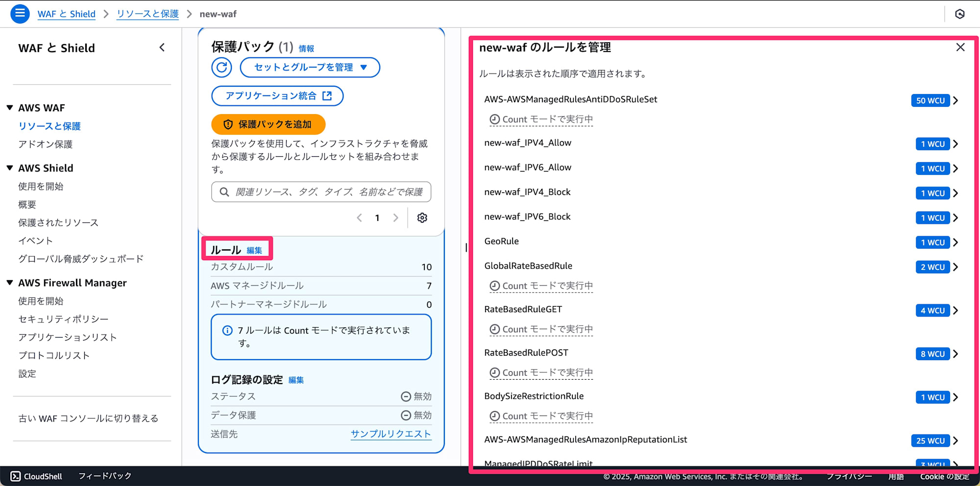Click the 50 WCU badge
980x486 pixels.
(x=931, y=100)
